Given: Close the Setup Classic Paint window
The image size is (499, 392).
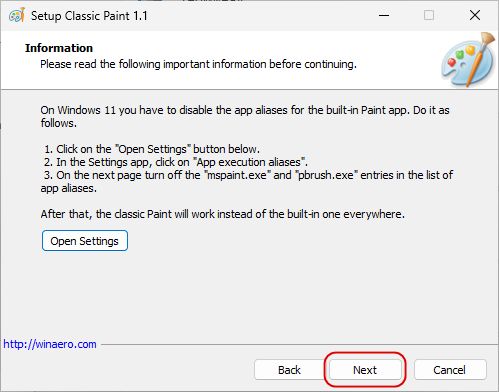Looking at the screenshot, I should (475, 15).
